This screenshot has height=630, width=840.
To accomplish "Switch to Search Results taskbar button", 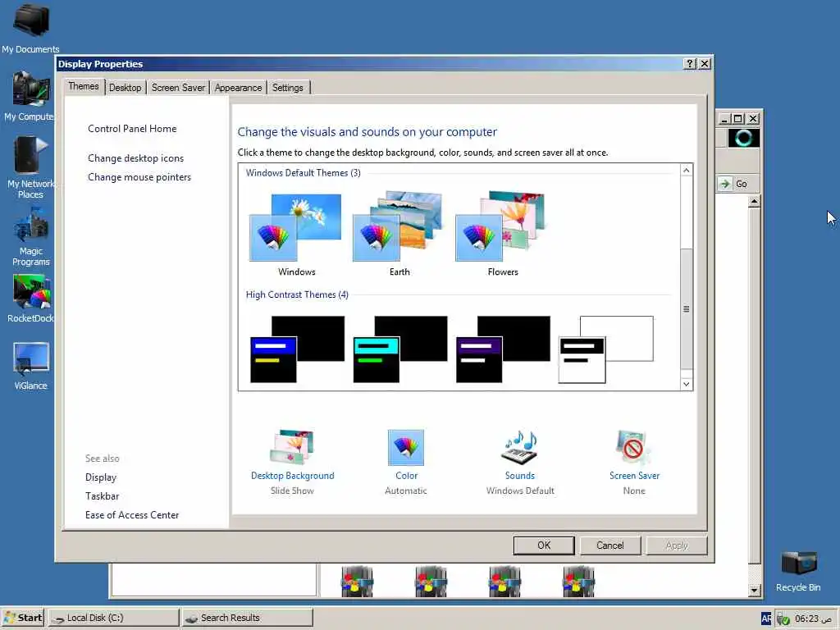I will point(247,618).
